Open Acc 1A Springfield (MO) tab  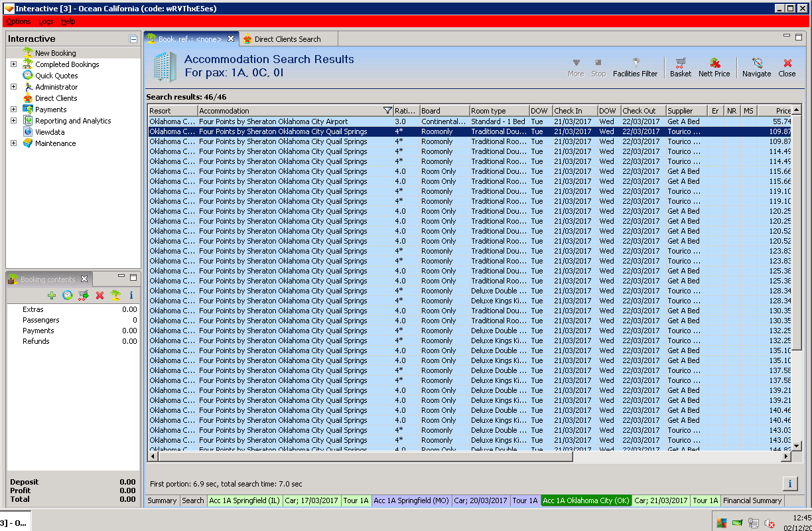411,500
